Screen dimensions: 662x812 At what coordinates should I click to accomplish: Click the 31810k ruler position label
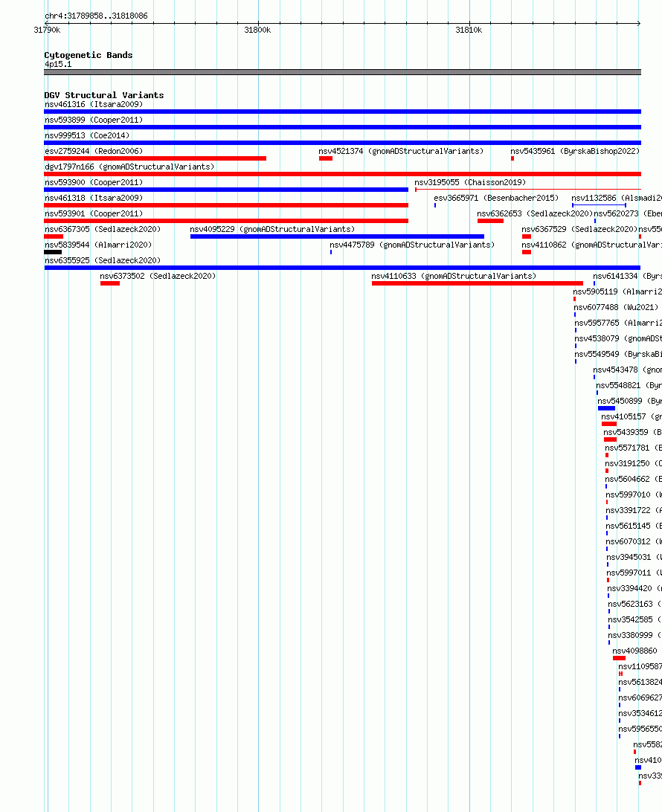[469, 30]
